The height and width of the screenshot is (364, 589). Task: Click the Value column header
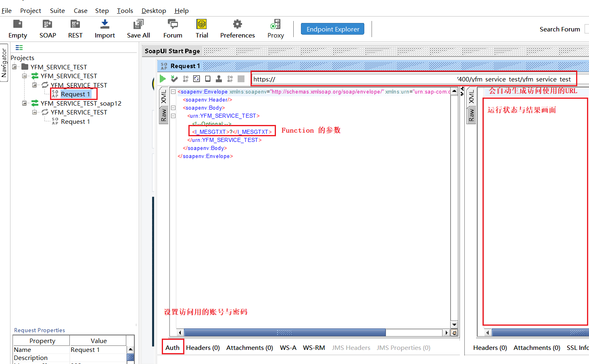[x=98, y=341]
